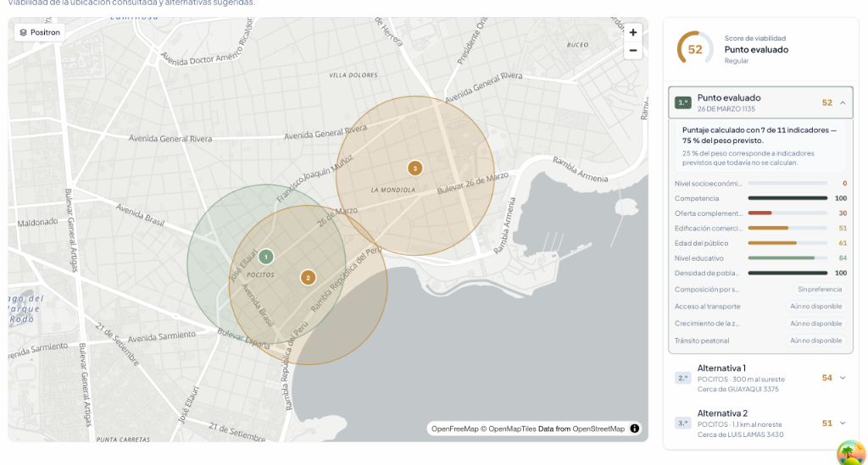Select map marker number 1 in Pocitos
Screen dimensions: 868x465
tap(265, 257)
